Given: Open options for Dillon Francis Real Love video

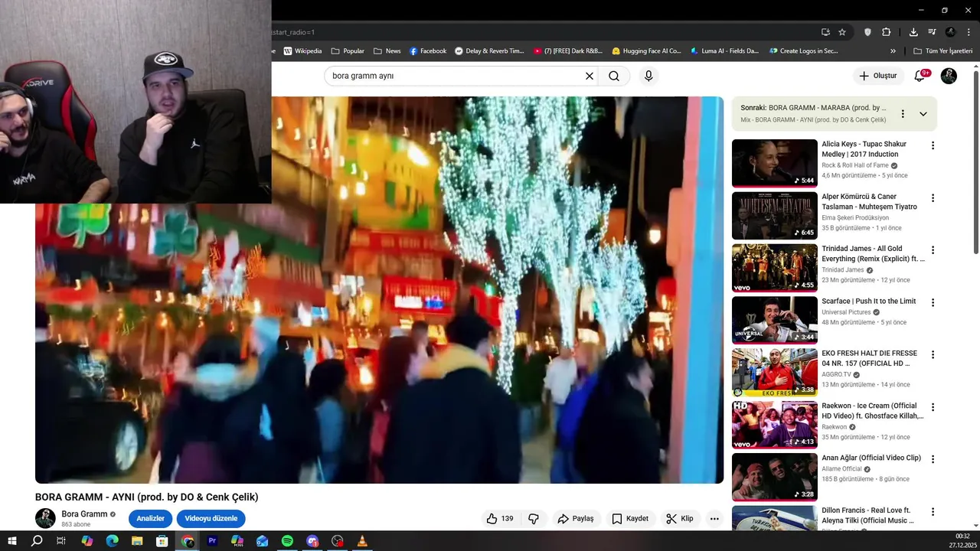Looking at the screenshot, I should point(933,511).
